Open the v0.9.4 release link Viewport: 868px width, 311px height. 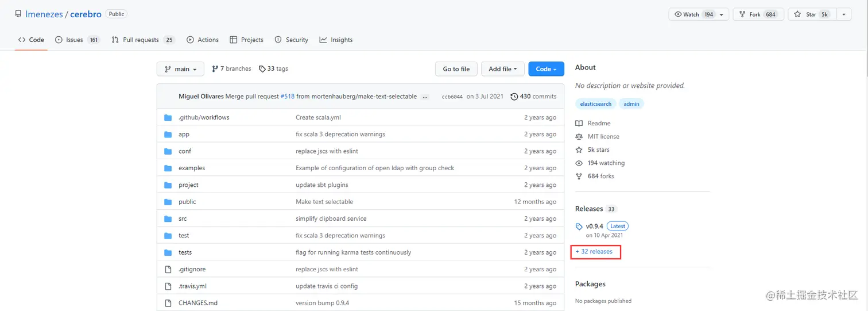tap(594, 226)
